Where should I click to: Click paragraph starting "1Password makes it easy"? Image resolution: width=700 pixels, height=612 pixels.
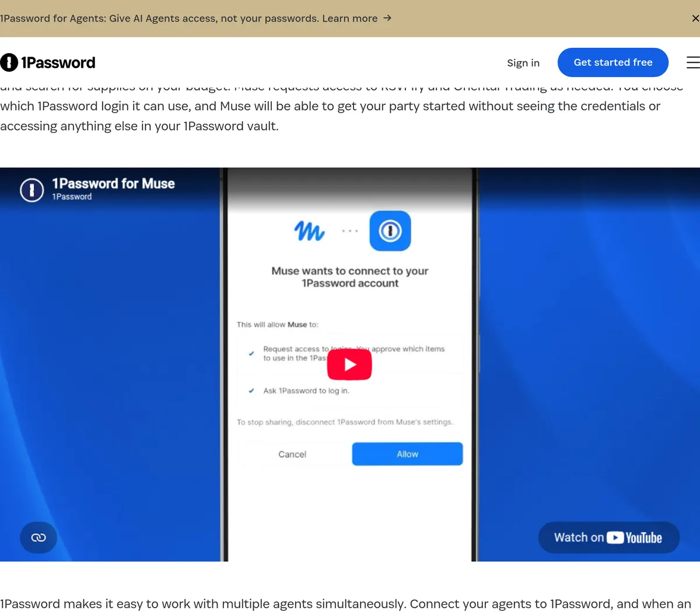click(x=345, y=604)
